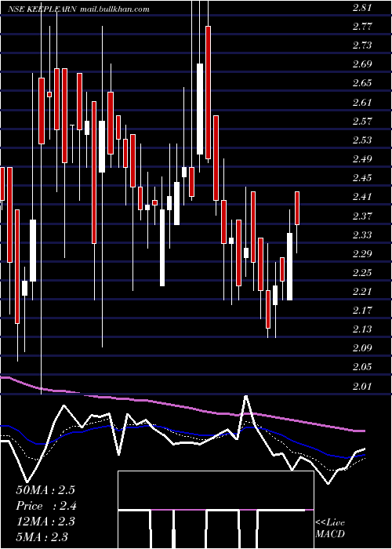Screen dimensions: 392x549
Task: Click the tallest red candle starting near 2.77
Action: pos(208,93)
